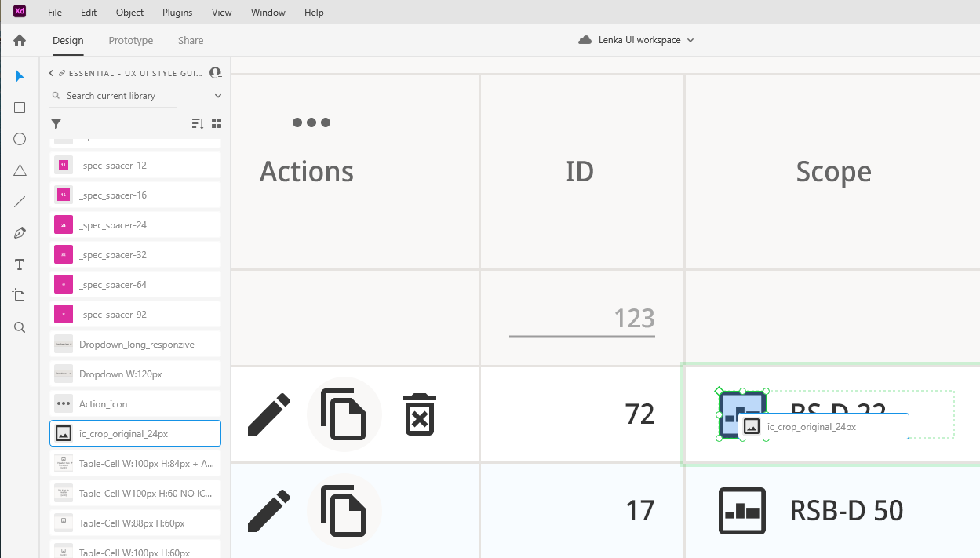Screen dimensions: 980x558
Task: Toggle grid view for library components
Action: coord(216,123)
